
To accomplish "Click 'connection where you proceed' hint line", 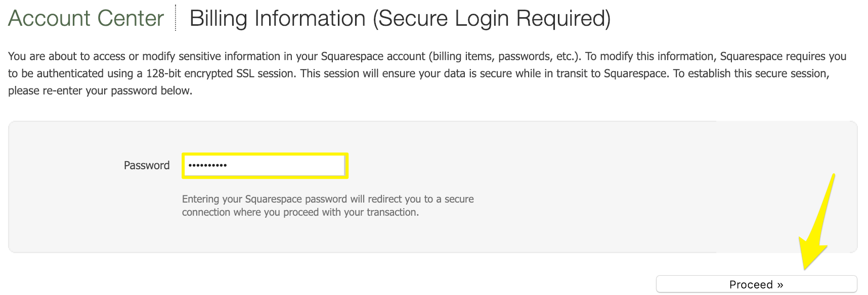I will [300, 213].
